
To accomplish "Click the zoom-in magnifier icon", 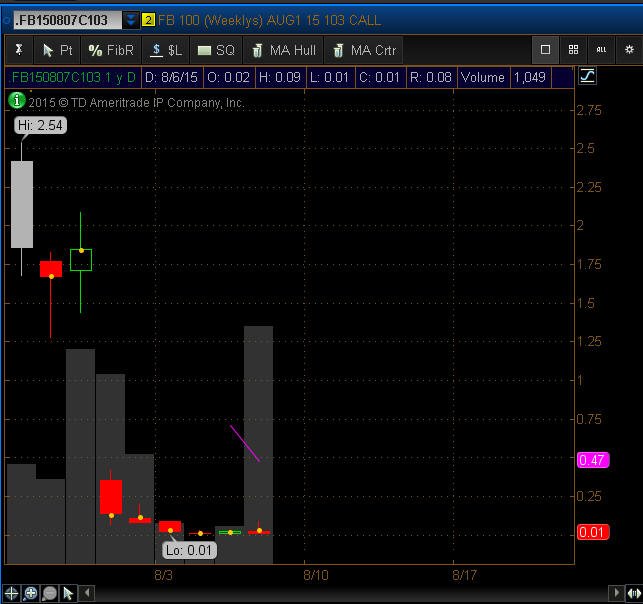I will pyautogui.click(x=31, y=593).
